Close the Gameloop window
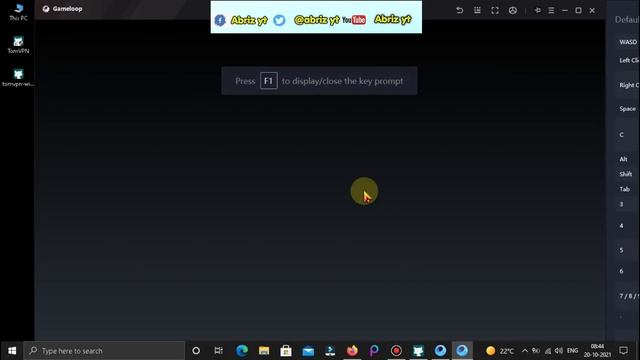Screen dimensions: 640x360 tap(592, 10)
